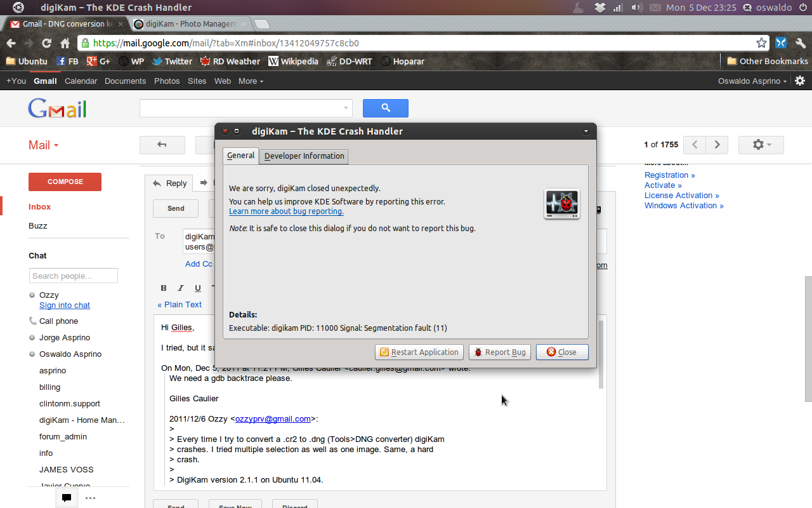Open the Gmail settings gear dropdown
The image size is (812, 508).
761,145
